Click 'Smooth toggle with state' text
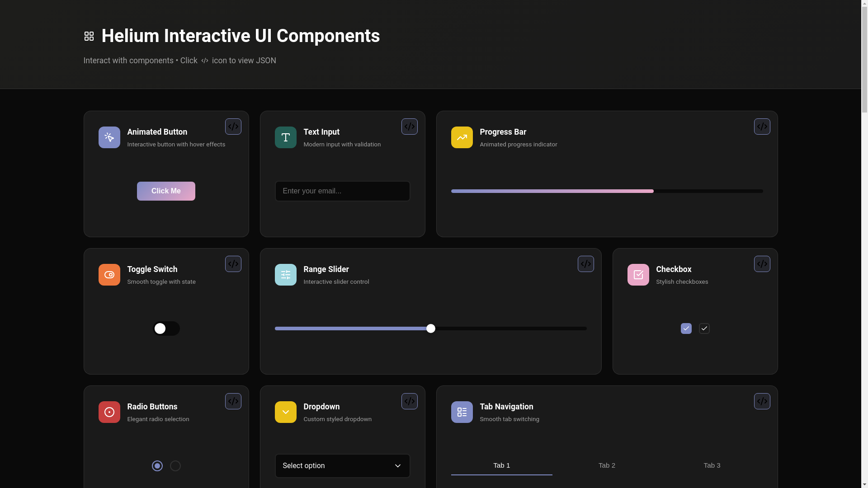This screenshot has height=488, width=868. [x=161, y=282]
